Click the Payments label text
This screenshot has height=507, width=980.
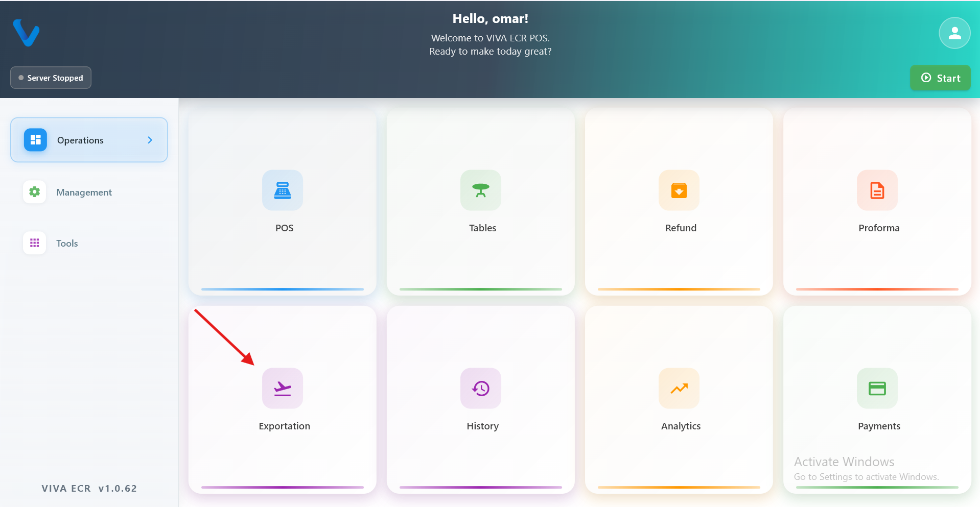[x=879, y=426]
